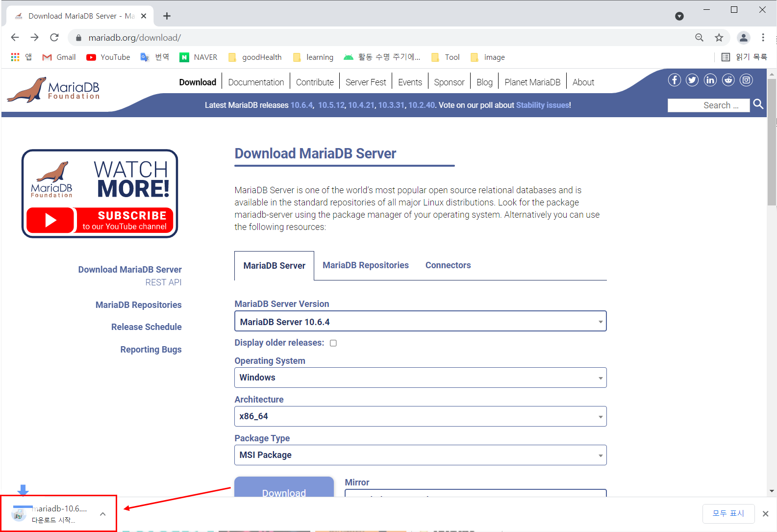Bookmark this page with the star
The image size is (777, 532).
(719, 38)
